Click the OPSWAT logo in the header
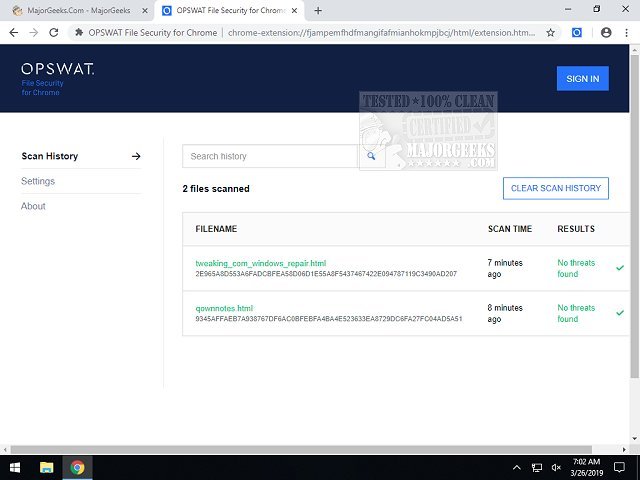 click(58, 69)
